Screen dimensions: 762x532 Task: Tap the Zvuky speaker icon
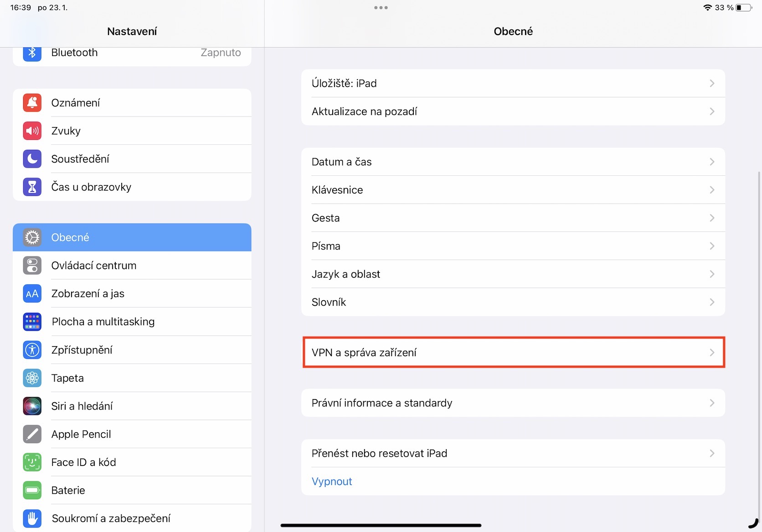(x=32, y=131)
